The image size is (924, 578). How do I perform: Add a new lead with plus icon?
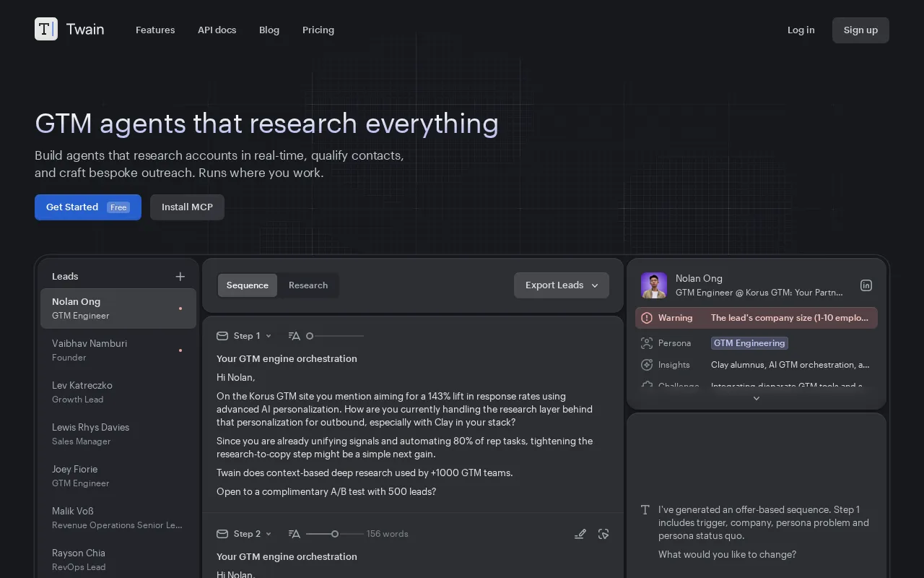tap(180, 276)
